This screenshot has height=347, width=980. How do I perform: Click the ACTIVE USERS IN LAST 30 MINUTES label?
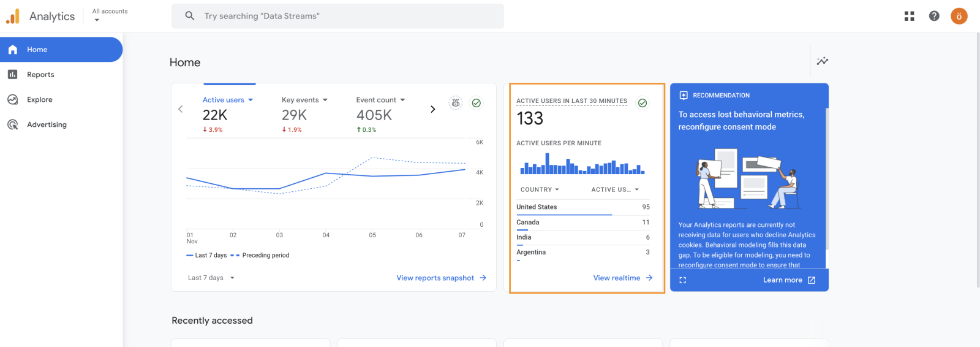tap(571, 101)
